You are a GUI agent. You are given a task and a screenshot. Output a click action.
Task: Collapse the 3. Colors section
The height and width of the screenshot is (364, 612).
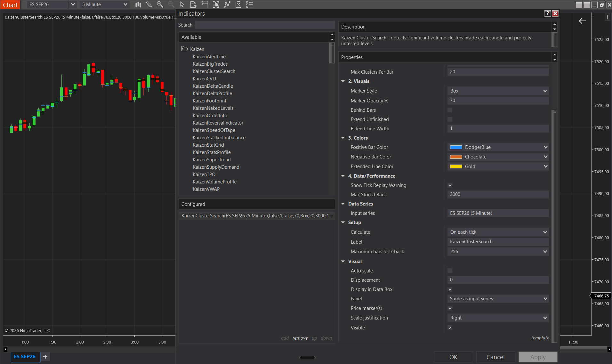point(343,138)
